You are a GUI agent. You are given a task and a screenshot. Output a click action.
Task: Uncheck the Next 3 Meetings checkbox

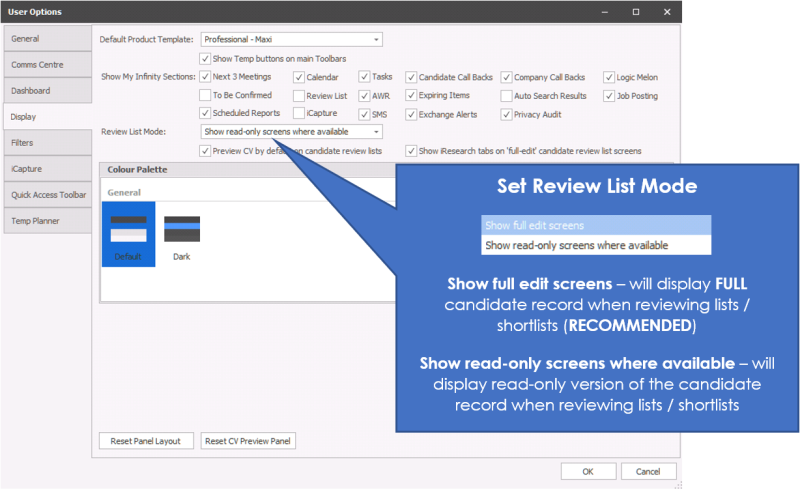(x=206, y=77)
